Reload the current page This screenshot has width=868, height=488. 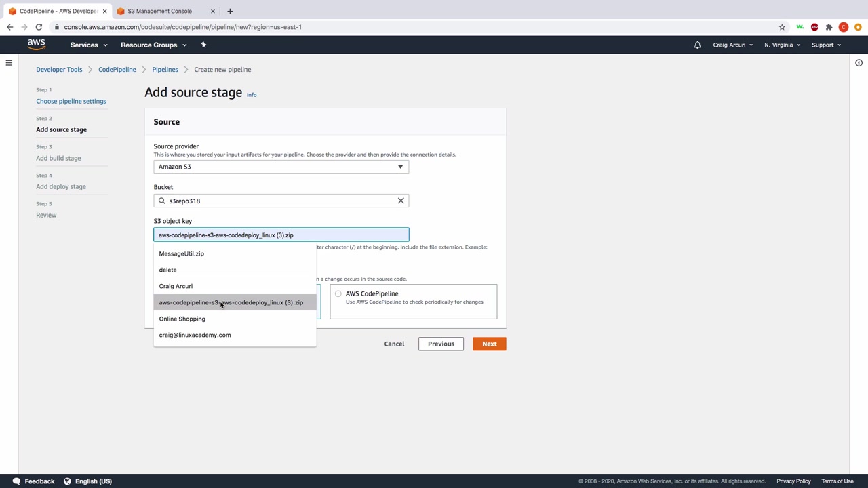(39, 27)
